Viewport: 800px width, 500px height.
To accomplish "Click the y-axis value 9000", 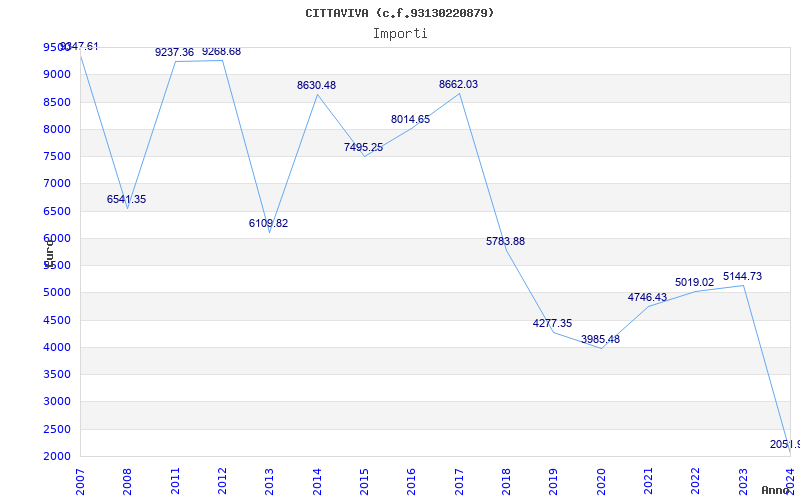I will coord(57,74).
